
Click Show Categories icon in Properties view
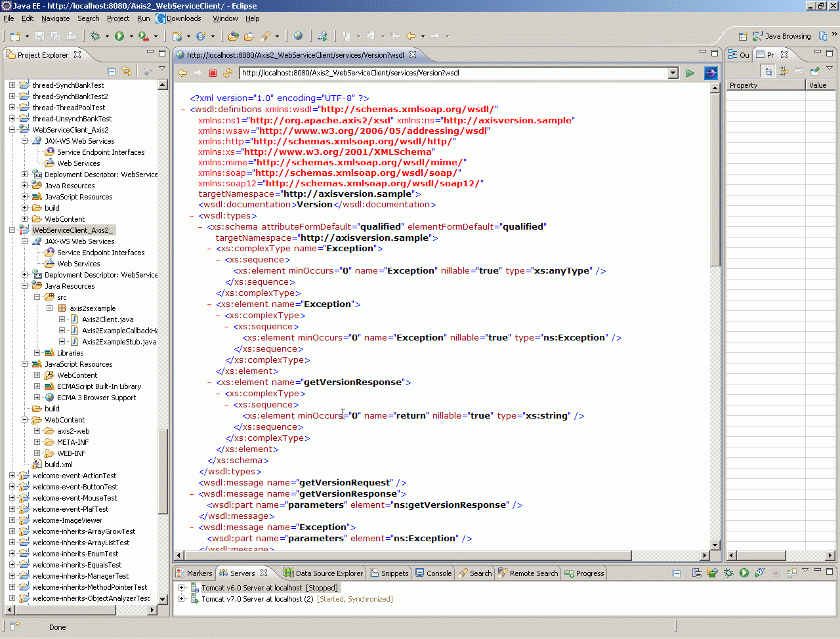(768, 71)
